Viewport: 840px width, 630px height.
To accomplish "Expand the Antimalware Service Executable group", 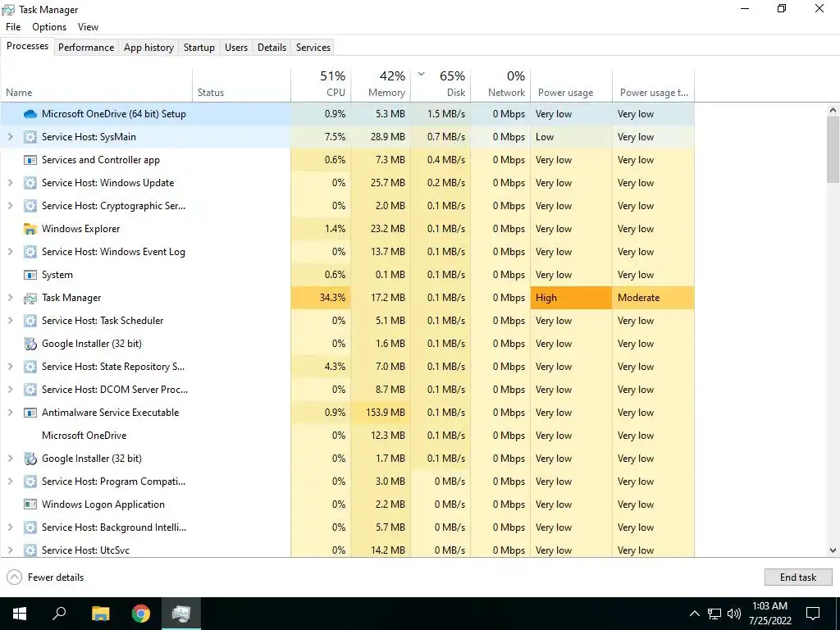I will pyautogui.click(x=10, y=413).
